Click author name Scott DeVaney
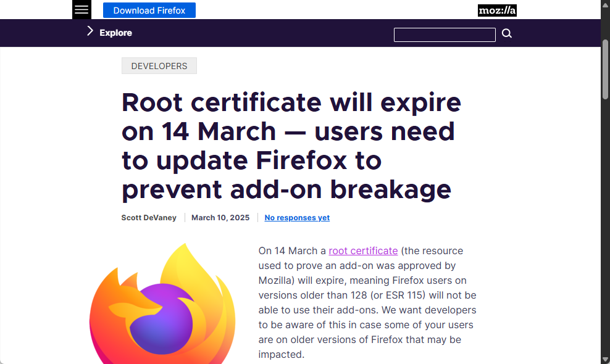The width and height of the screenshot is (610, 364). (x=149, y=217)
